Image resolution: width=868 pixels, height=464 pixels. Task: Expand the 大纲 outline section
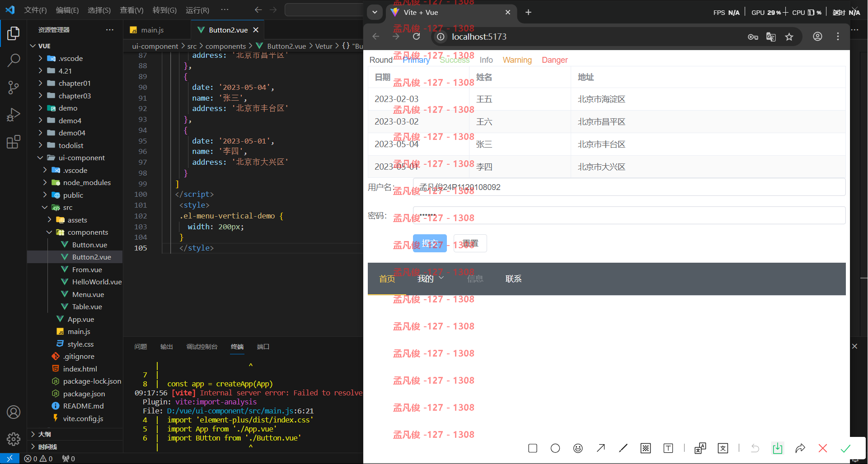point(44,434)
